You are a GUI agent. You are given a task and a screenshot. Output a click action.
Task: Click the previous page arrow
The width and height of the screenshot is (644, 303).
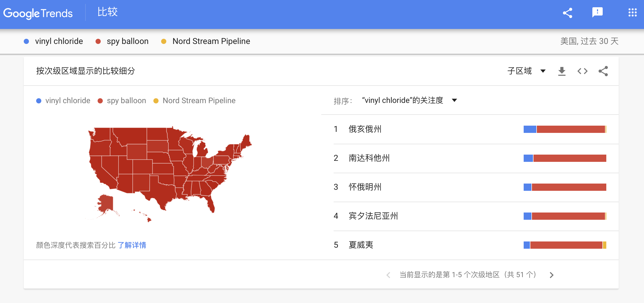pyautogui.click(x=388, y=275)
